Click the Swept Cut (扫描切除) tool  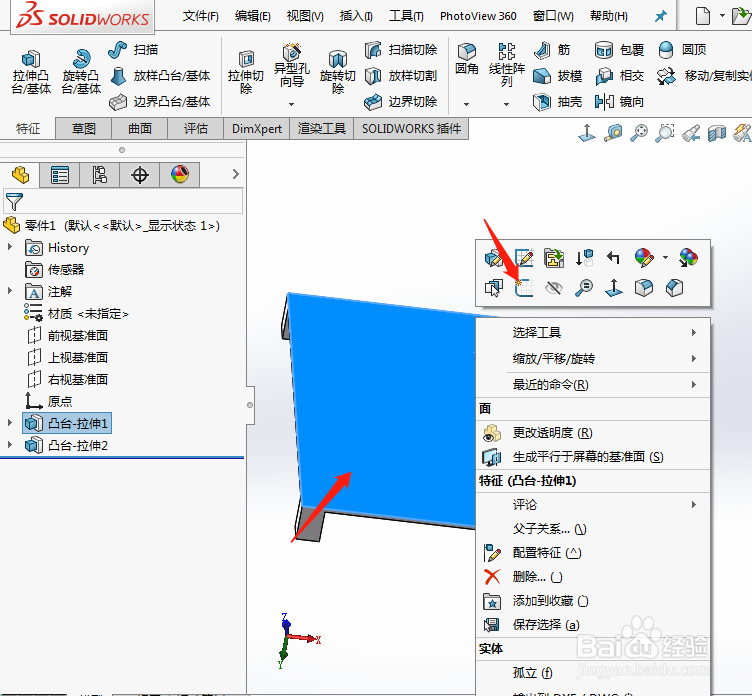tap(401, 50)
